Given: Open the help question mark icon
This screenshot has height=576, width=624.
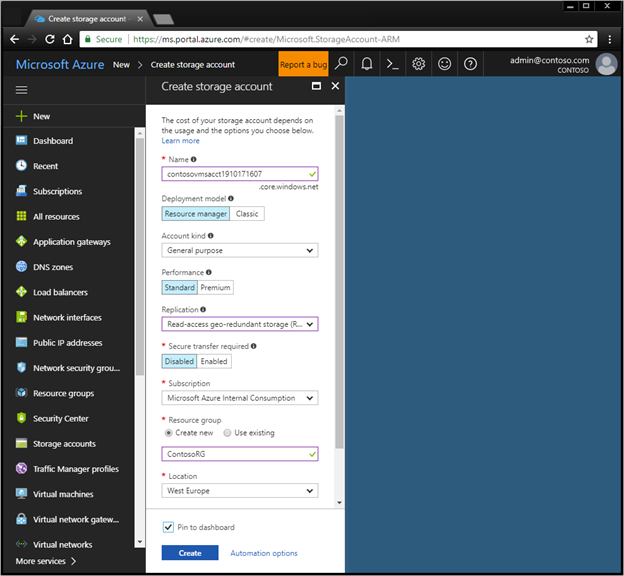Looking at the screenshot, I should point(470,64).
